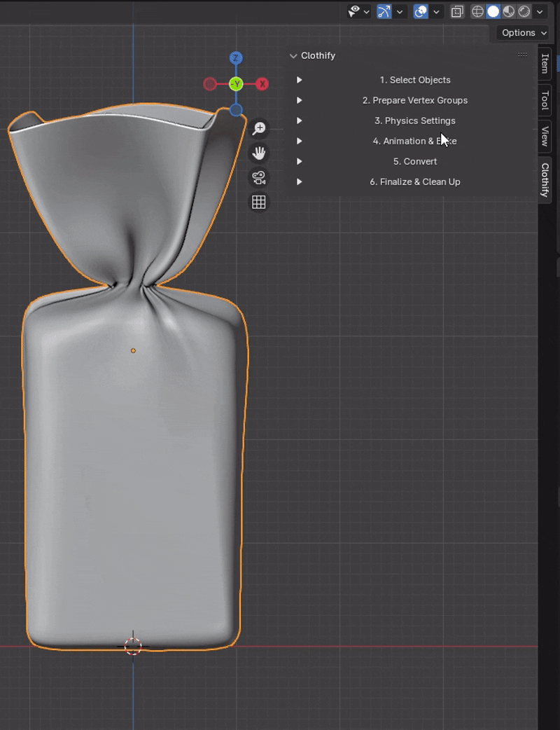This screenshot has width=560, height=730.
Task: Click the negative X axis gizmo ball
Action: click(210, 84)
